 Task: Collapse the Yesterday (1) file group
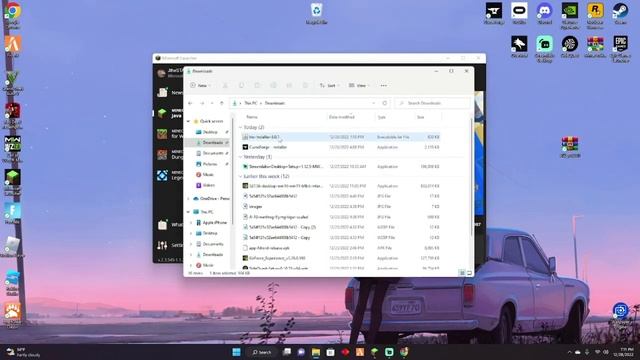[x=240, y=157]
